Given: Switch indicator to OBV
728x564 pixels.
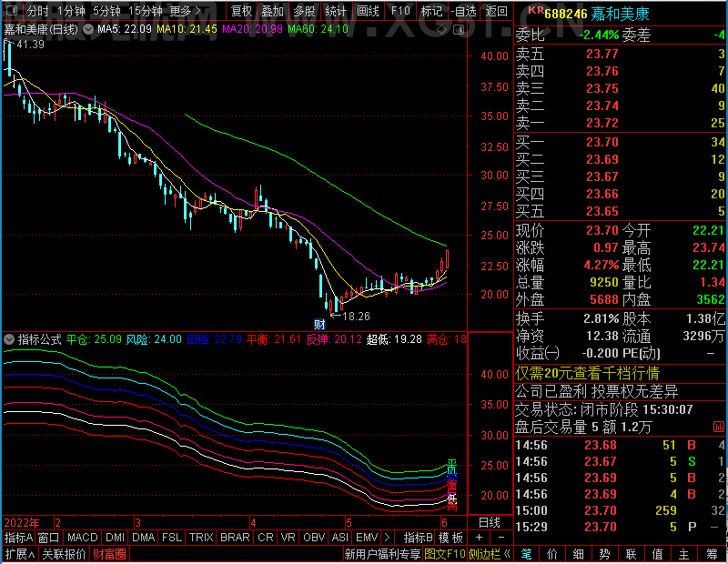Looking at the screenshot, I should click(314, 538).
